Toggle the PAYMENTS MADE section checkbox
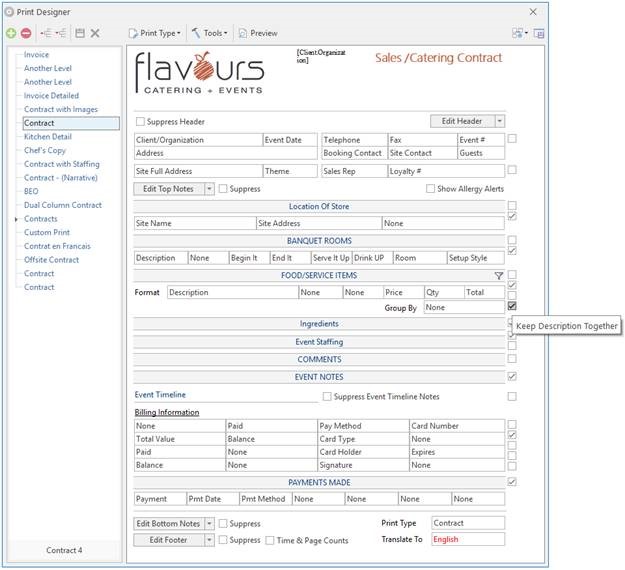The height and width of the screenshot is (570, 625). click(x=512, y=482)
